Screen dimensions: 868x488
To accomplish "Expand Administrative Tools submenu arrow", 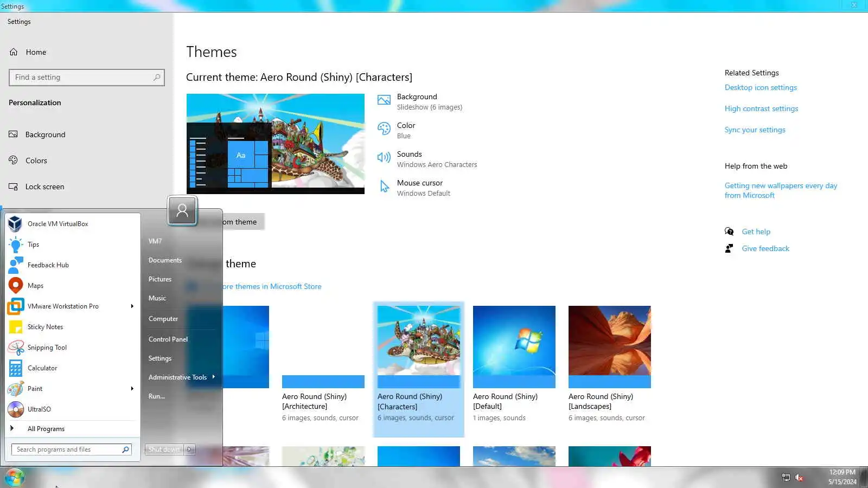I will click(214, 377).
